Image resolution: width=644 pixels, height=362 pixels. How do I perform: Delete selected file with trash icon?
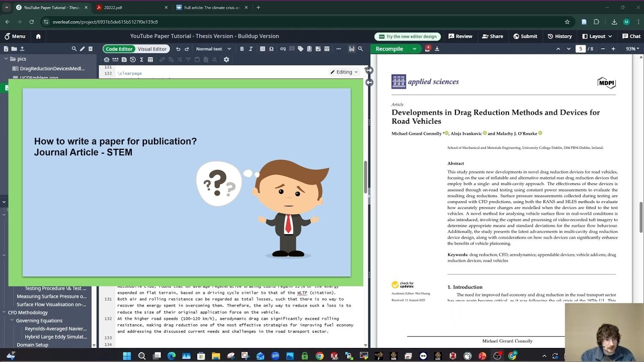91,49
